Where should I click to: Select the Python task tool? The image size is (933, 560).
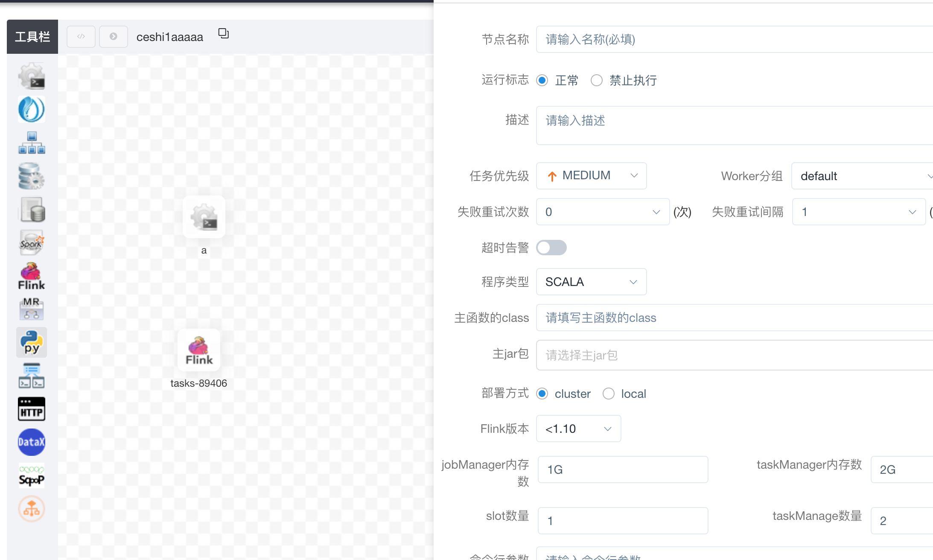32,342
